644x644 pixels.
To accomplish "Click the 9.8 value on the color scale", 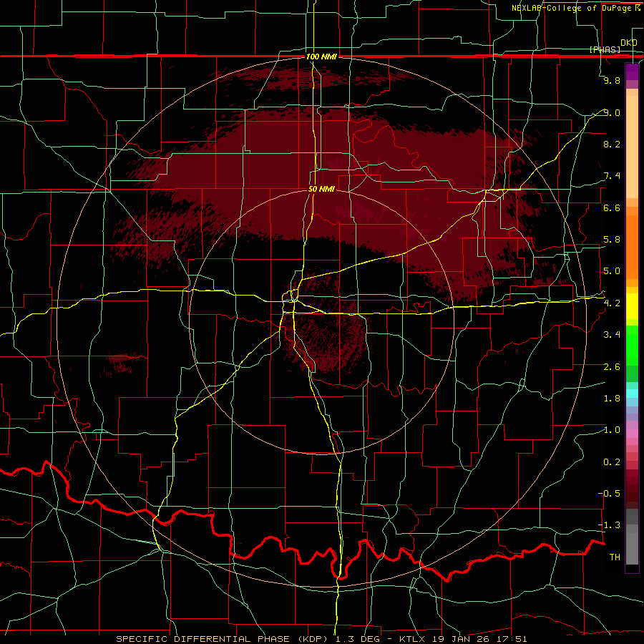I will 612,80.
